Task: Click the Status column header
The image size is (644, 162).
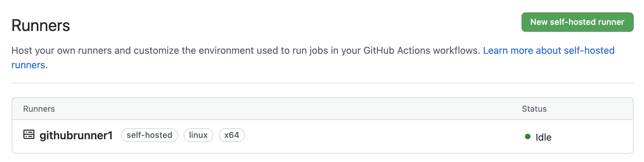Action: [534, 109]
